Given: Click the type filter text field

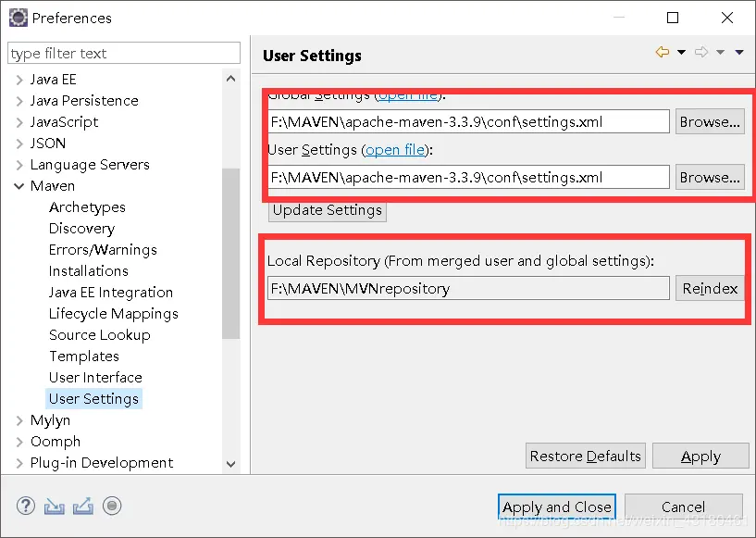Looking at the screenshot, I should point(124,54).
